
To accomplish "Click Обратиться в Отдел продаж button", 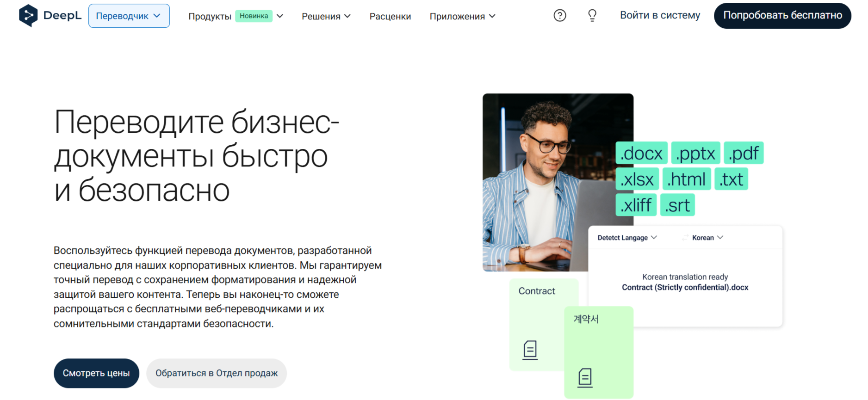I will [217, 373].
